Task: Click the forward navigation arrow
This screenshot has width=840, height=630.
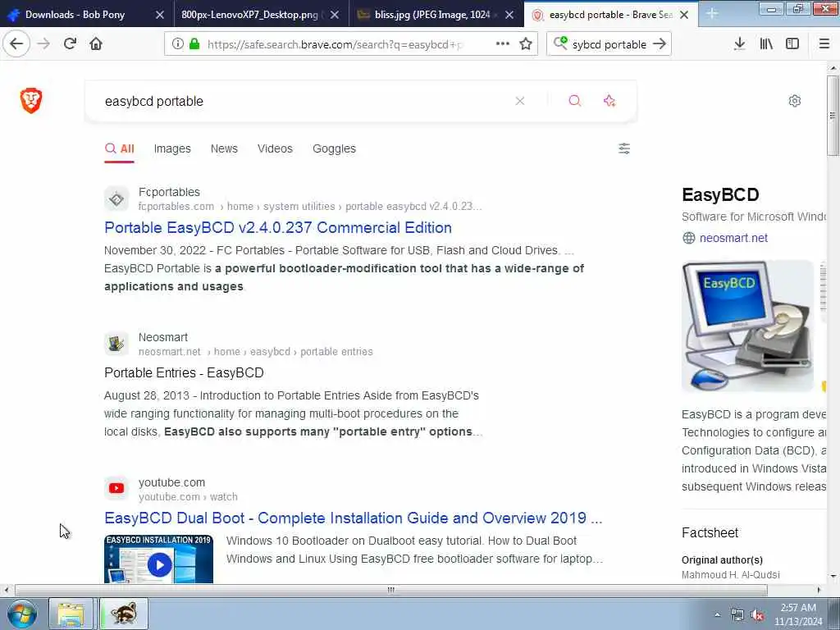Action: 43,44
